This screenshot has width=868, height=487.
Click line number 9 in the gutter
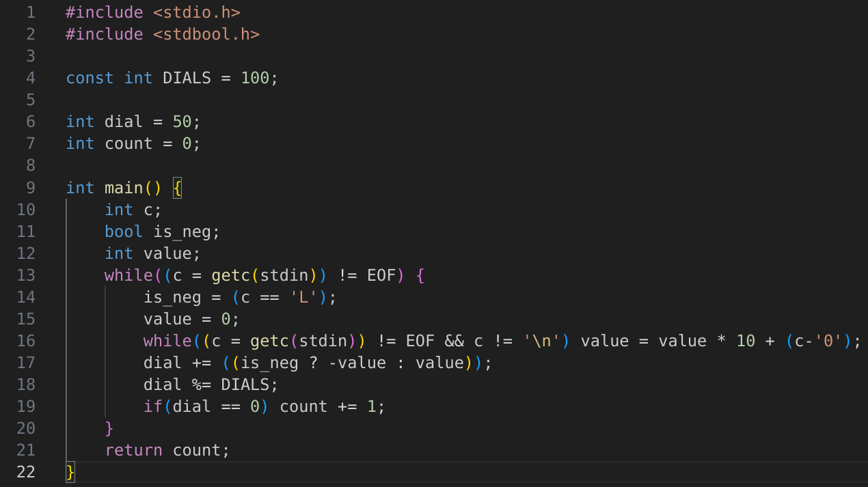coord(29,188)
